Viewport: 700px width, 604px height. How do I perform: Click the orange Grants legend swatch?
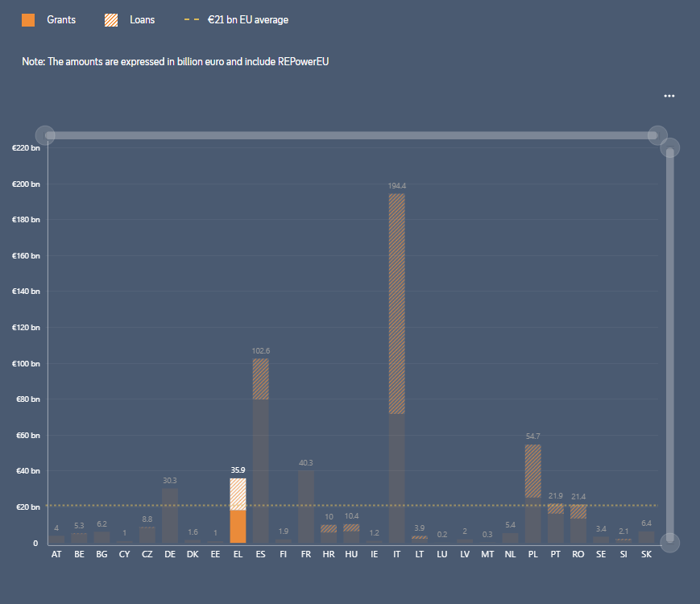click(28, 20)
